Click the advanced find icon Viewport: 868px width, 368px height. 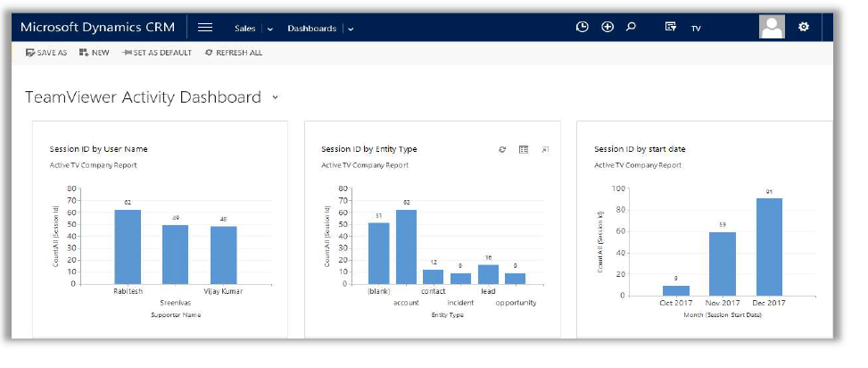pos(670,28)
